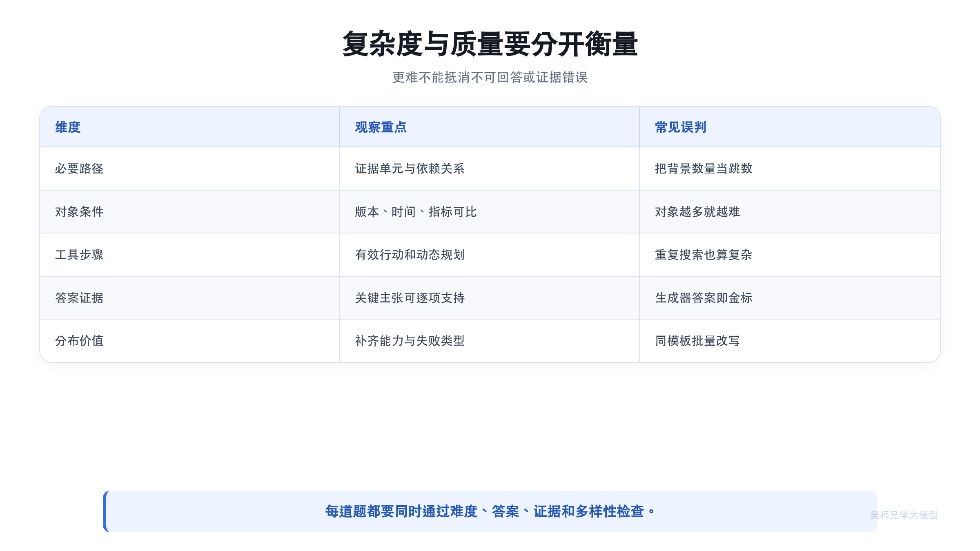The height and width of the screenshot is (551, 980).
Task: Select the 重复搜索也算复杂 cell
Action: click(790, 255)
